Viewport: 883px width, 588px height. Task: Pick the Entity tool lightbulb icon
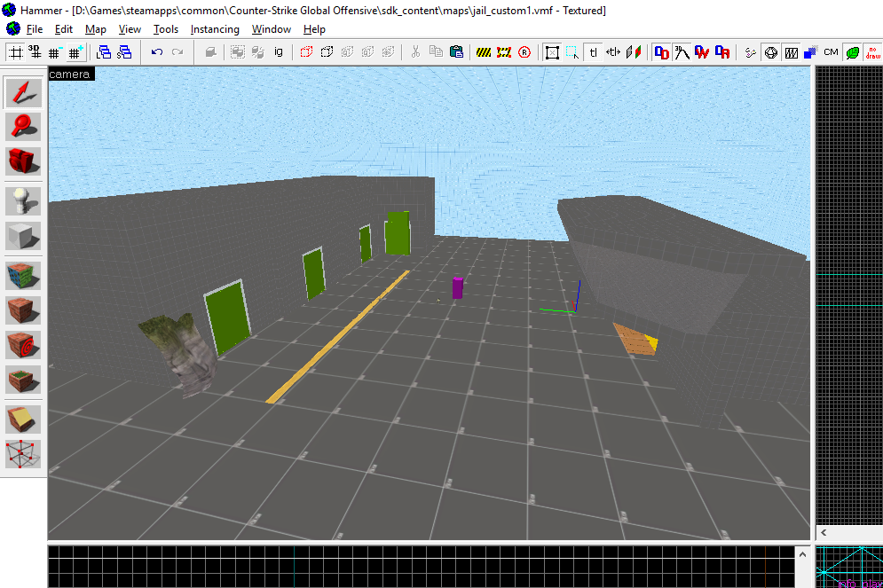click(23, 200)
